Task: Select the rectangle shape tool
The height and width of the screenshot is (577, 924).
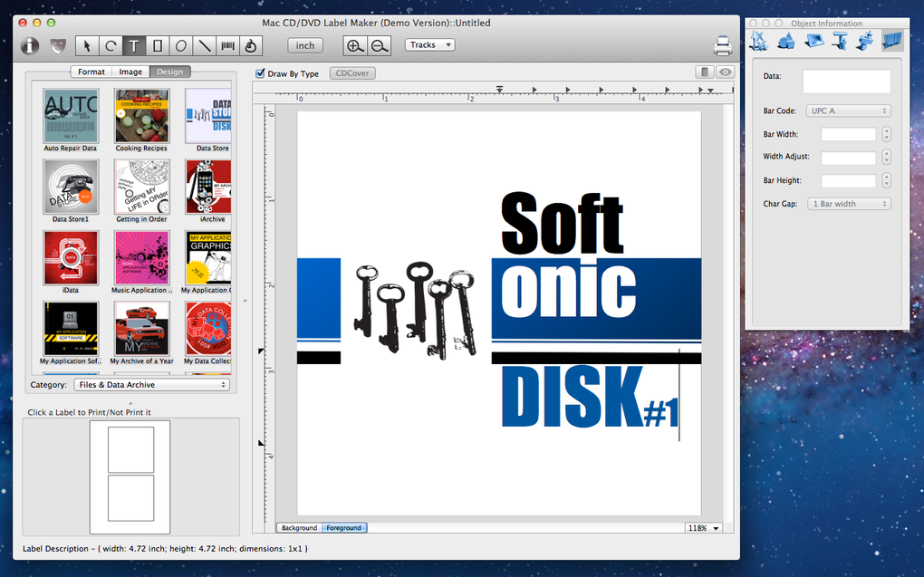Action: pyautogui.click(x=158, y=45)
